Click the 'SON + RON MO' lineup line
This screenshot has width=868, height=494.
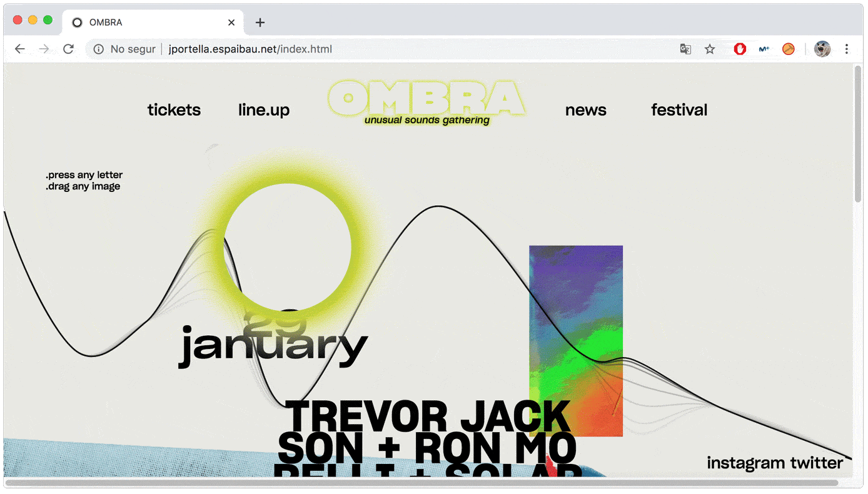coord(427,449)
